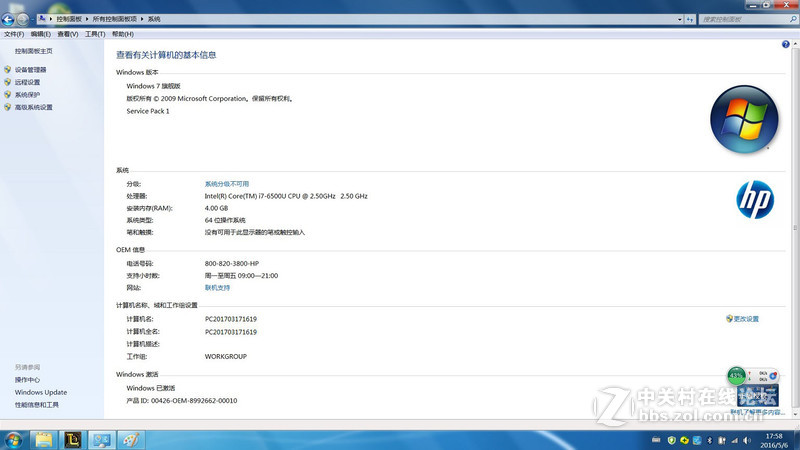Click the search magnifier icon

click(793, 19)
